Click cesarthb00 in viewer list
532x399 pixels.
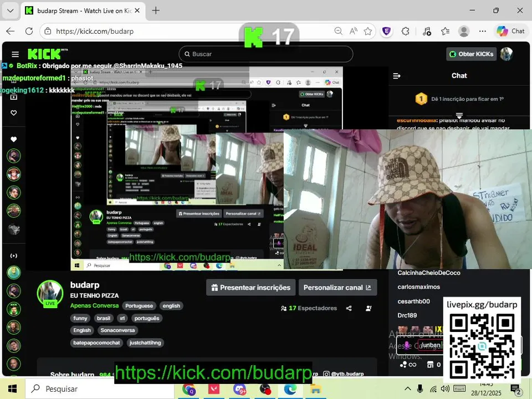coord(413,301)
